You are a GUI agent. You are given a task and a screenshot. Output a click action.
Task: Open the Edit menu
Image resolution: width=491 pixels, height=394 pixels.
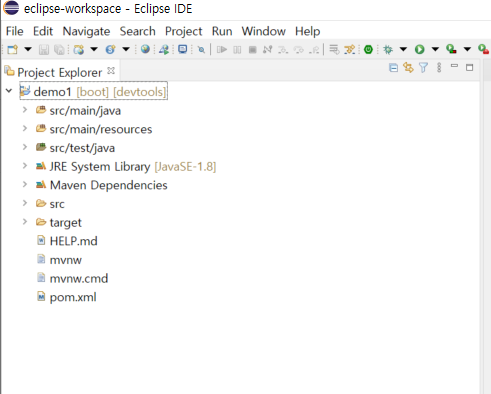pos(43,31)
